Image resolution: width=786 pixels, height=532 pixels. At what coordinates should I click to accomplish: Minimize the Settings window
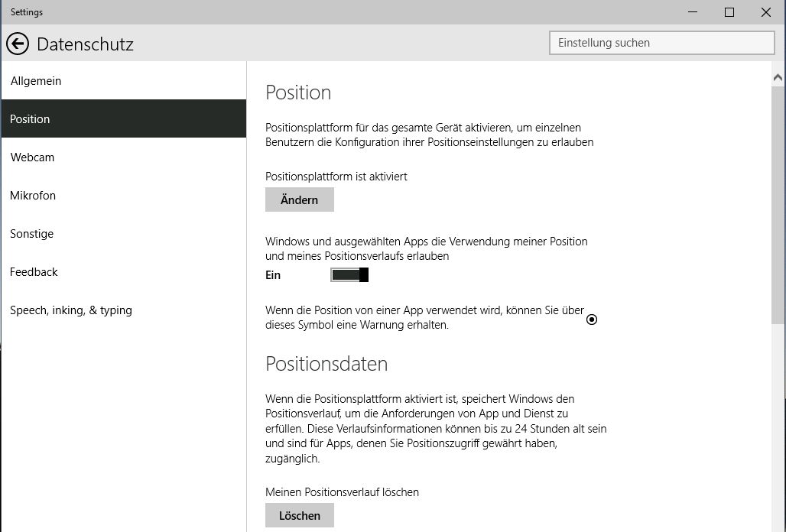pyautogui.click(x=693, y=12)
